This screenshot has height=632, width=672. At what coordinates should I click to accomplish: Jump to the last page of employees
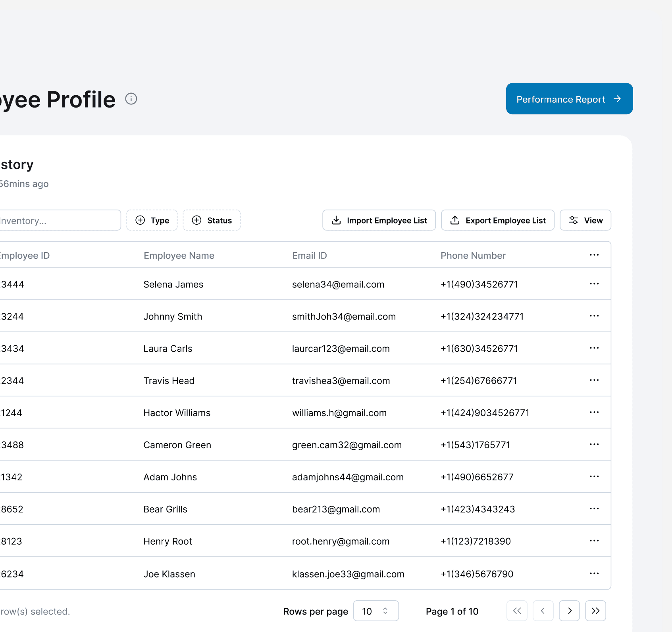tap(595, 611)
